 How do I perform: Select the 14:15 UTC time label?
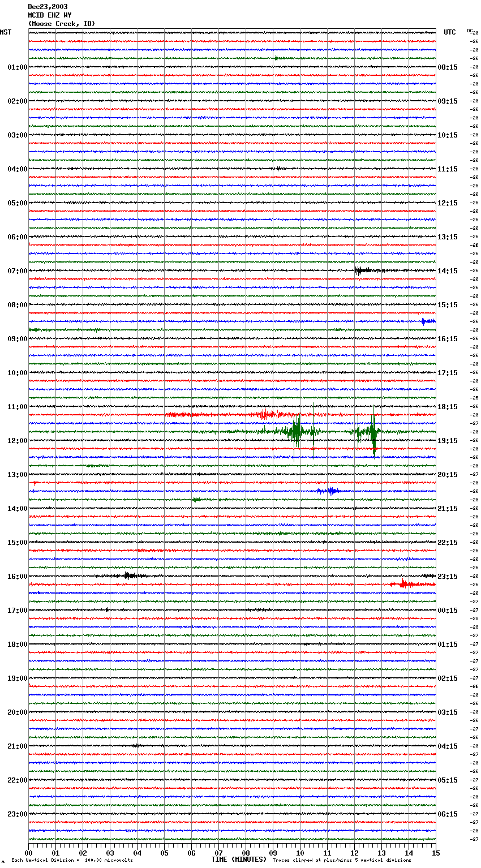coord(448,271)
